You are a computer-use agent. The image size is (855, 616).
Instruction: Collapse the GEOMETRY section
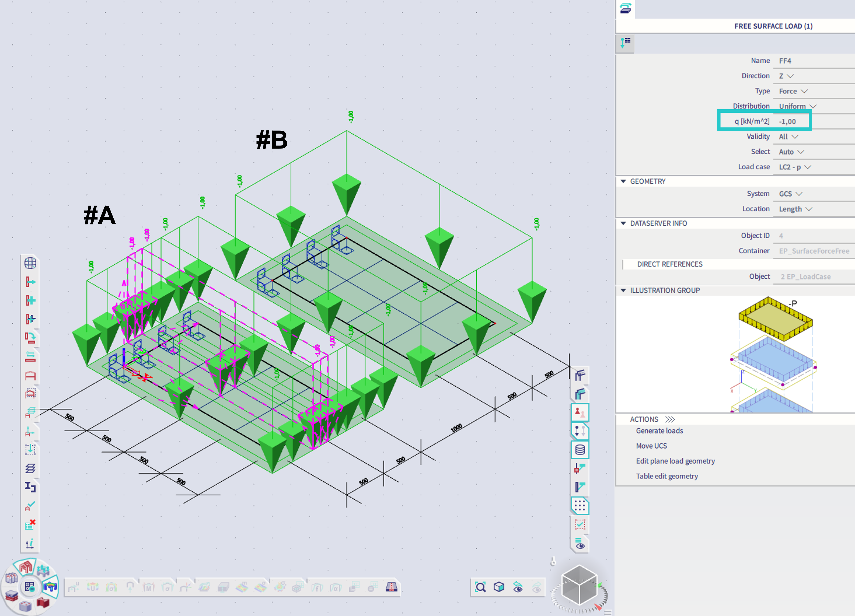623,181
